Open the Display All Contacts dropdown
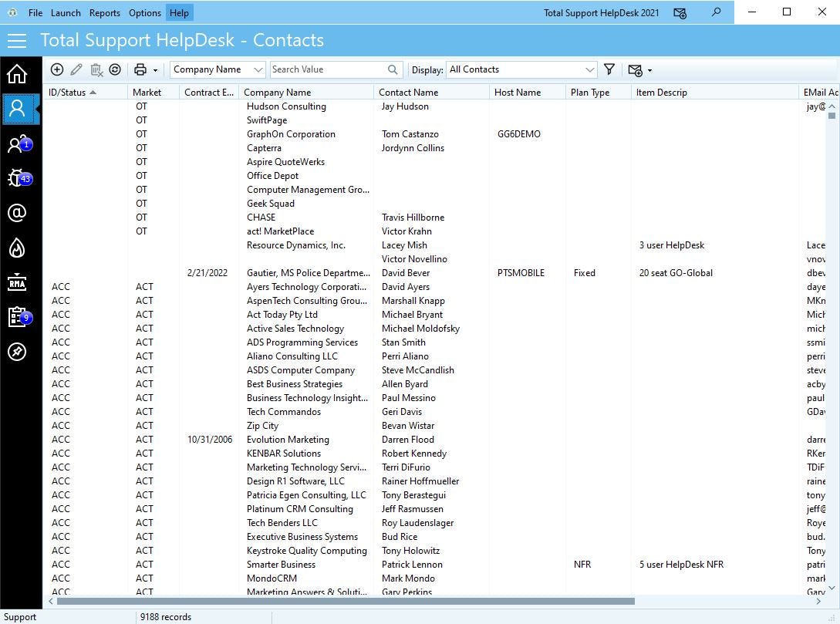This screenshot has width=840, height=624. tap(521, 69)
